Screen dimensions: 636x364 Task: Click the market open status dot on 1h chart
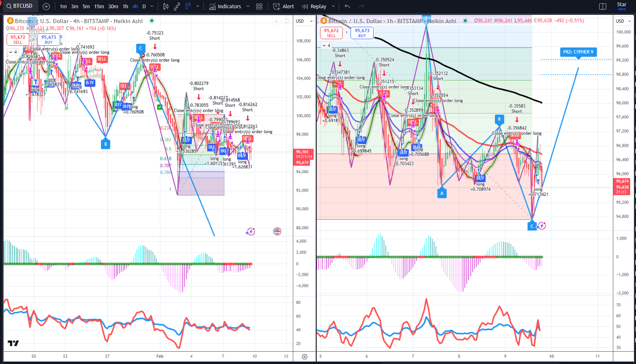point(465,21)
